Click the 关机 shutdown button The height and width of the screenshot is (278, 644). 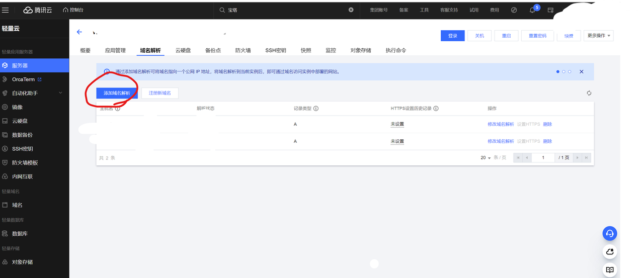479,36
